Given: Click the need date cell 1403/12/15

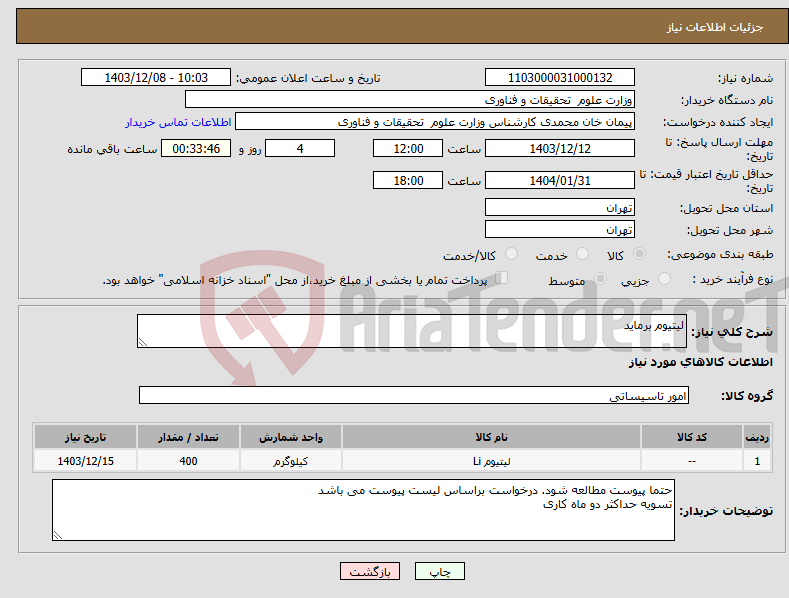Looking at the screenshot, I should 85,461.
